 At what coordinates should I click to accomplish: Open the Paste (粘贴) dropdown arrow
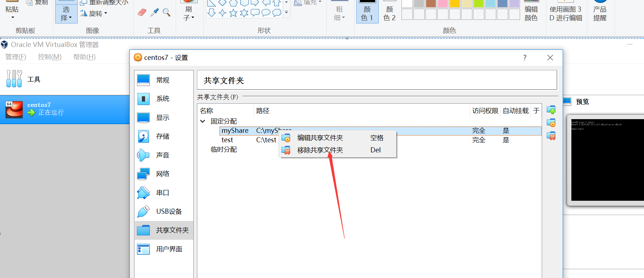12,17
